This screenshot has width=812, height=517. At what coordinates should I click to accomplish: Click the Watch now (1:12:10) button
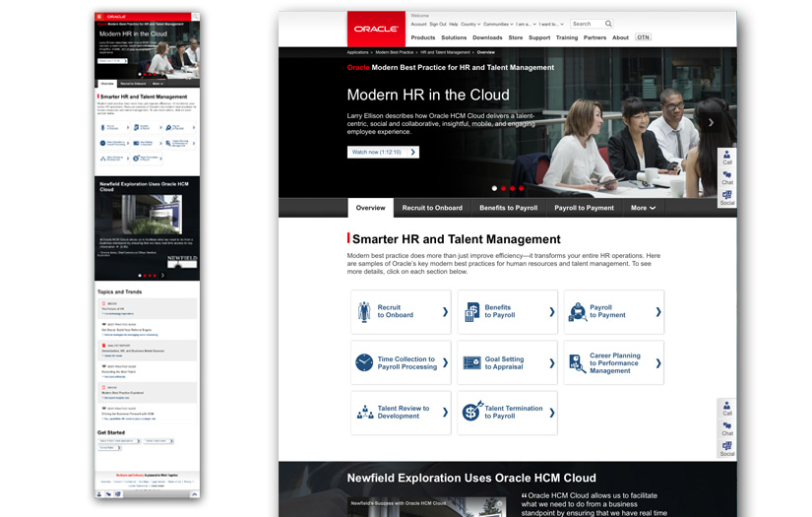tap(383, 153)
